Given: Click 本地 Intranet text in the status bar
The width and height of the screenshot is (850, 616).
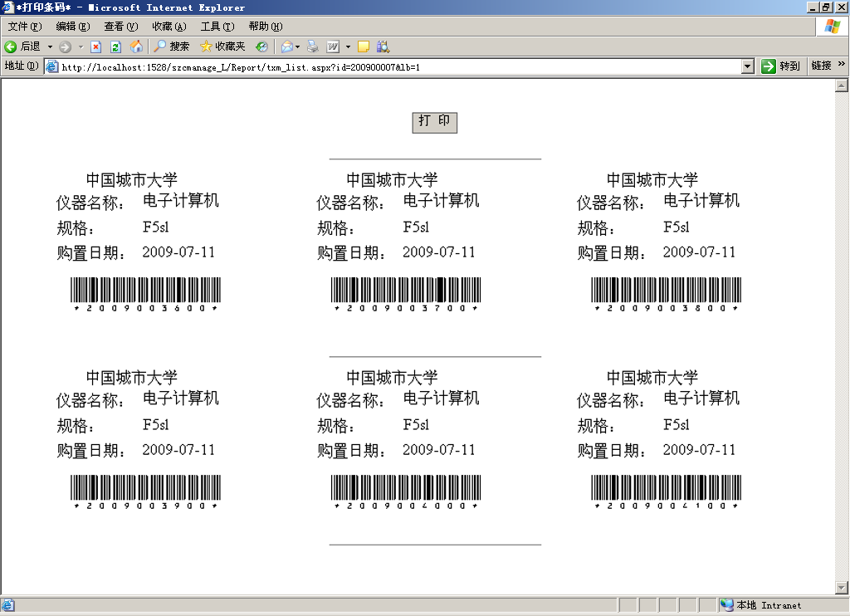Looking at the screenshot, I should pos(768,605).
